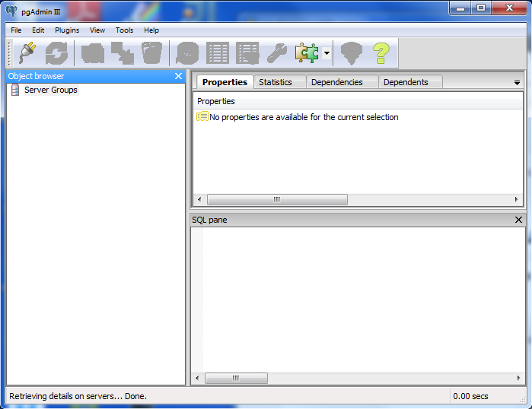Select Server Groups in Object browser
Screen dimensions: 532x409
[x=51, y=90]
